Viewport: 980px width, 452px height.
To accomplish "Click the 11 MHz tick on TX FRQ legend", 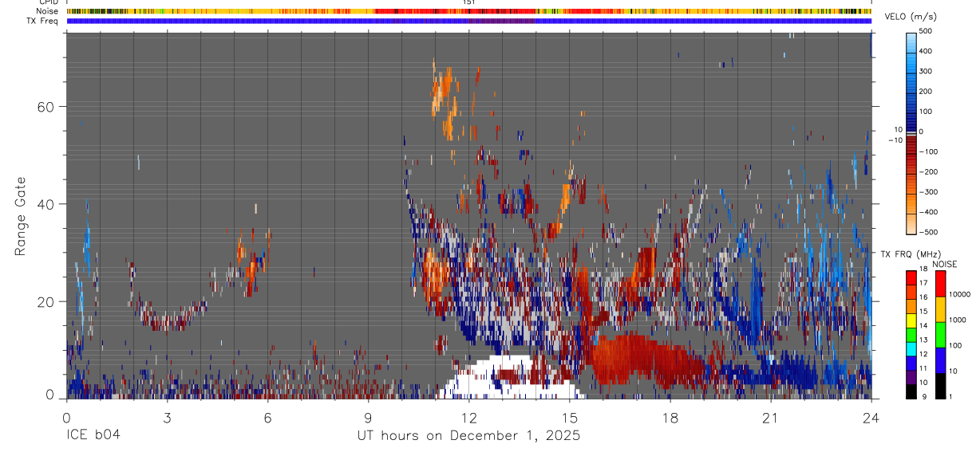I will pos(923,368).
